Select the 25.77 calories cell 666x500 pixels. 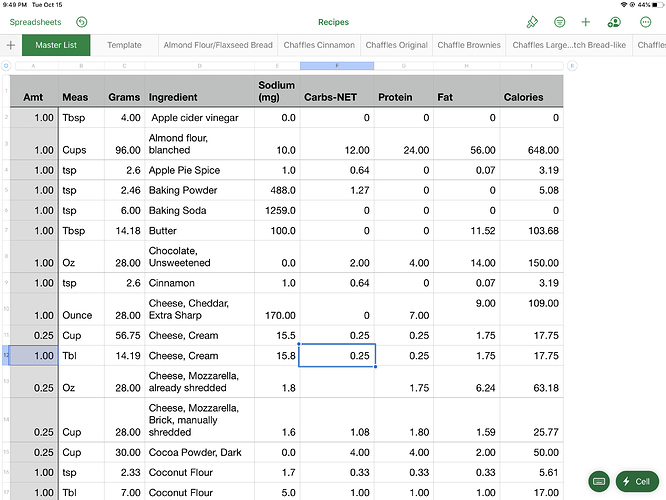[x=531, y=420]
